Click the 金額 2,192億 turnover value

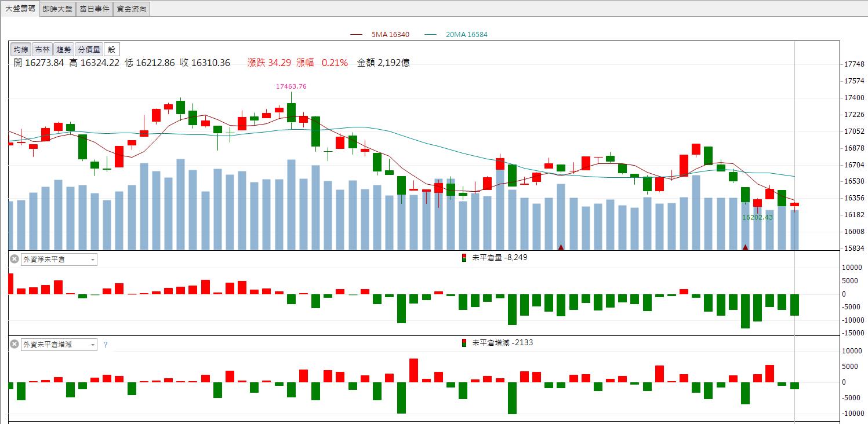tap(383, 63)
